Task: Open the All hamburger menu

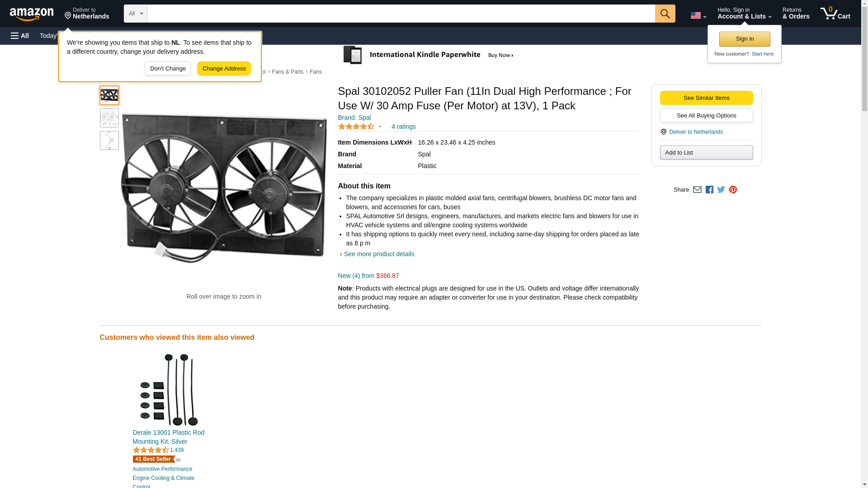Action: click(x=20, y=36)
